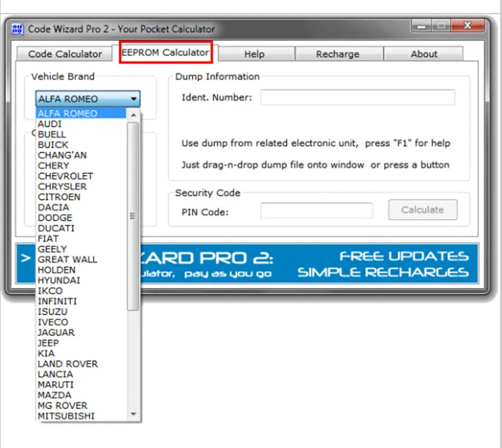Go to the Recharge tab
502x448 pixels.
pos(339,53)
